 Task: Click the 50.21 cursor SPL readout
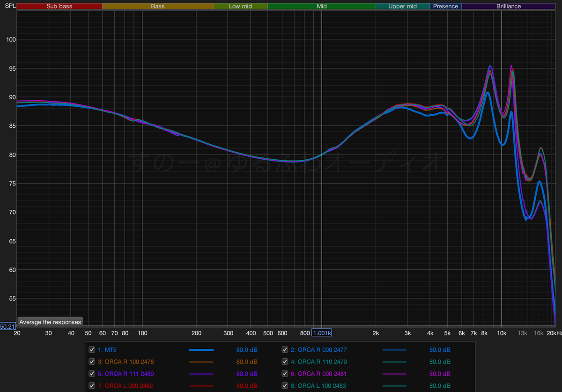pyautogui.click(x=7, y=326)
